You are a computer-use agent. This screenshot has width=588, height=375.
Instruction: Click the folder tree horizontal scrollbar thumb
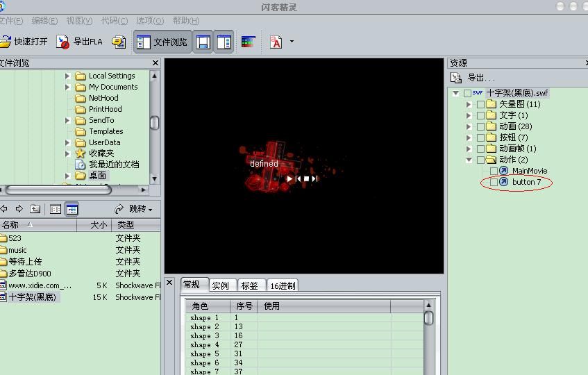click(58, 190)
